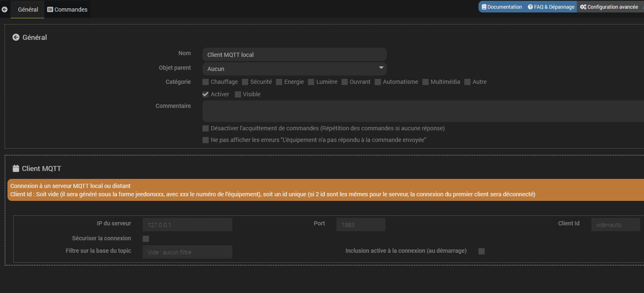Screen dimensions: 644x293
Task: Tick the Sécuriser la connexion checkbox
Action: pos(146,239)
